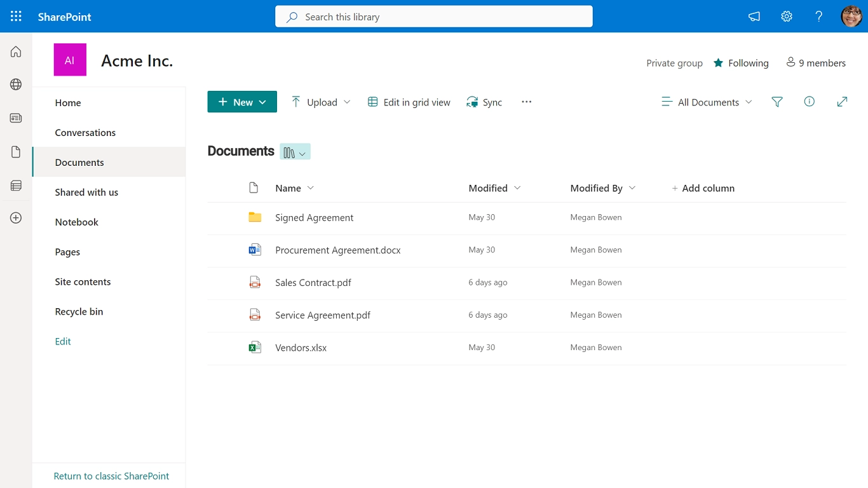Open the Modified By column options menu

pos(603,188)
